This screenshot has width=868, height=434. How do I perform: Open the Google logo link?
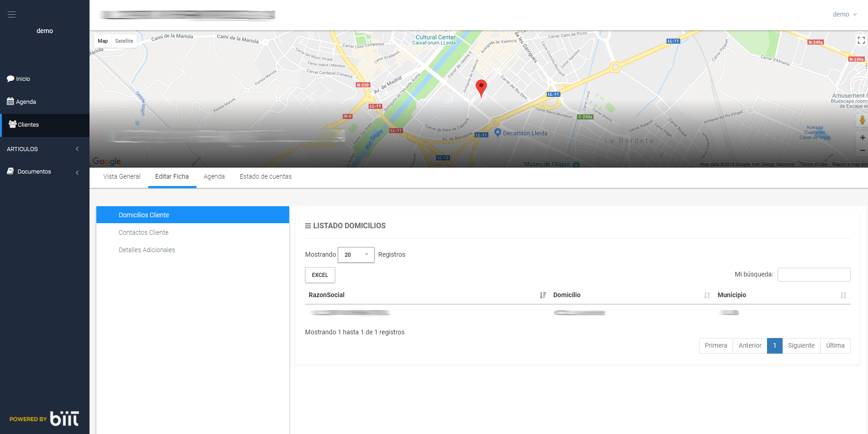106,161
